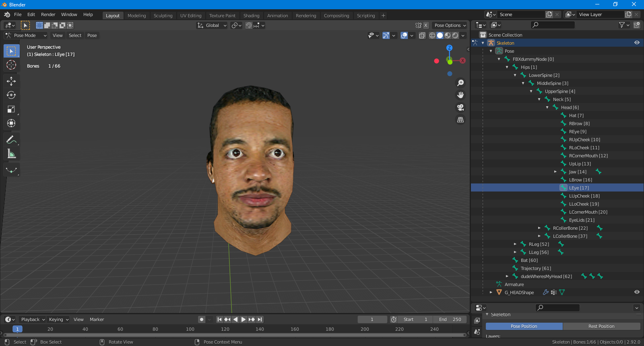Activate the Annotate pencil tool
Screen dimensions: 644x346
coord(11,140)
